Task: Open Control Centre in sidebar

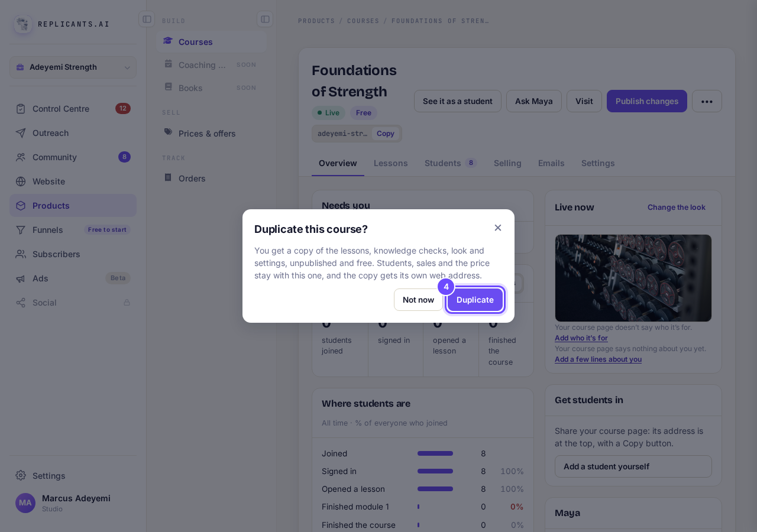Action: click(x=73, y=109)
